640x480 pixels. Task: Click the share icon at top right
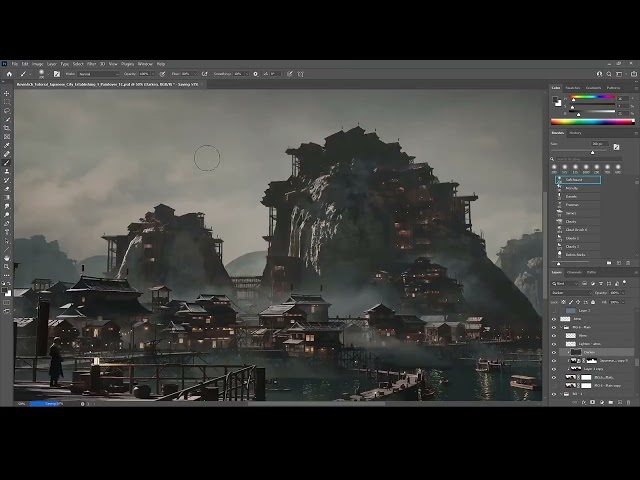click(634, 74)
